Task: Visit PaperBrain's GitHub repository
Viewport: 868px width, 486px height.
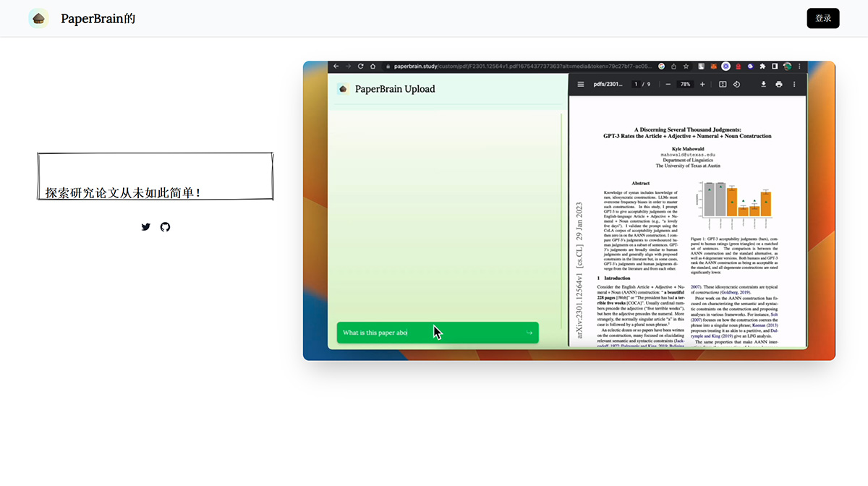Action: tap(165, 226)
